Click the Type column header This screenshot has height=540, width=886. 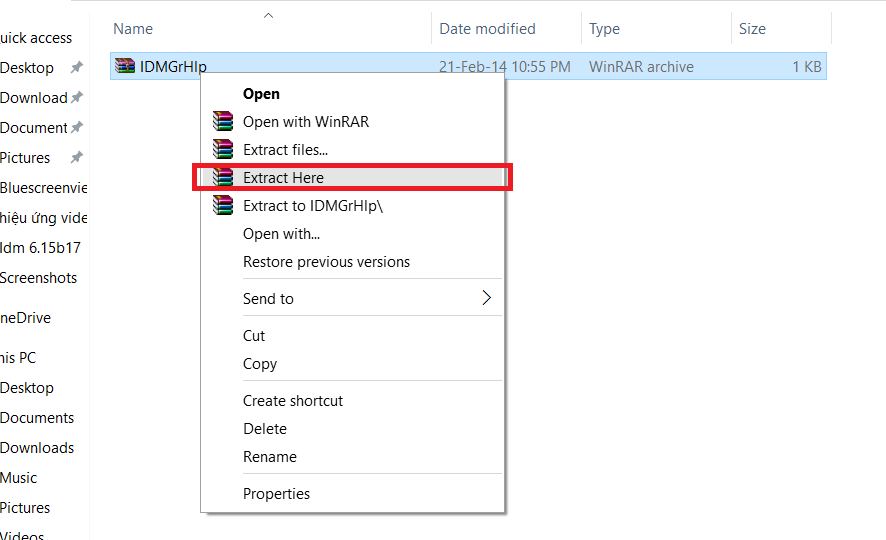pyautogui.click(x=604, y=29)
